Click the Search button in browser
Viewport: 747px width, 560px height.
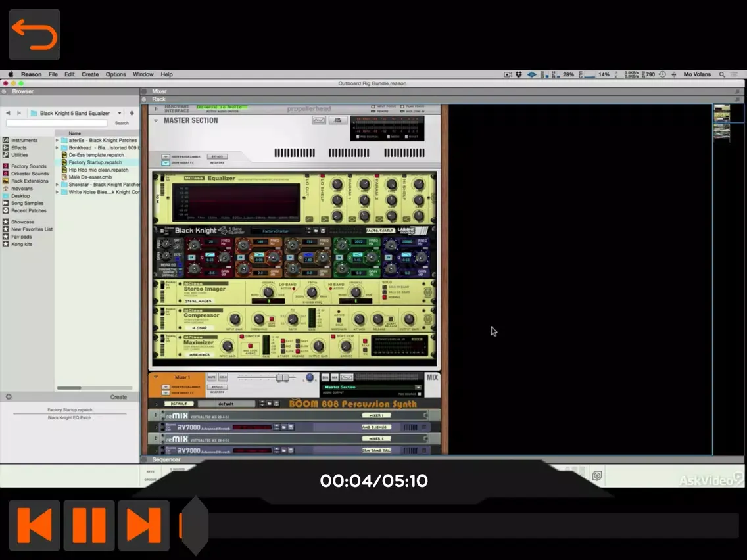pos(122,123)
